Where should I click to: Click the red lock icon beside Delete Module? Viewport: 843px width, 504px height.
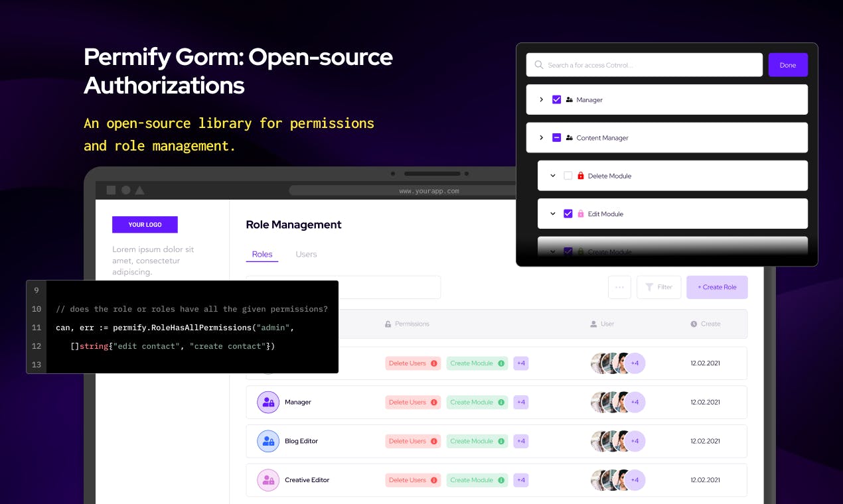[581, 176]
